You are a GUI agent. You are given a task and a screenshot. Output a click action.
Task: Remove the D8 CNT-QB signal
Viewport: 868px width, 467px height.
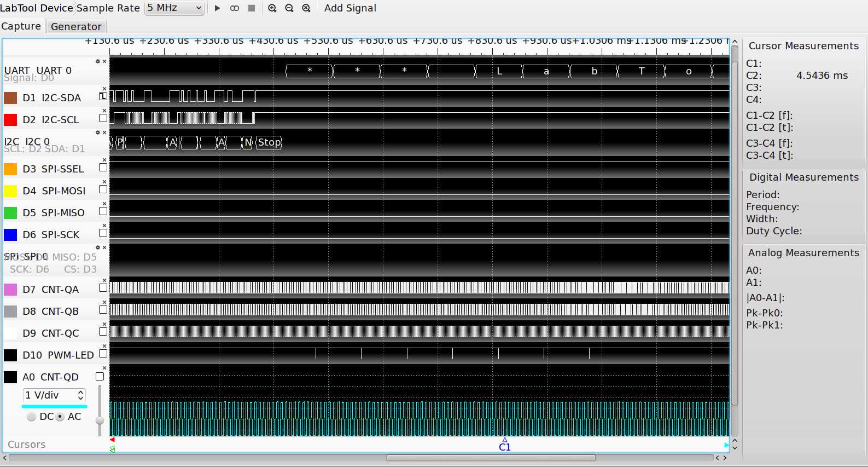(104, 302)
